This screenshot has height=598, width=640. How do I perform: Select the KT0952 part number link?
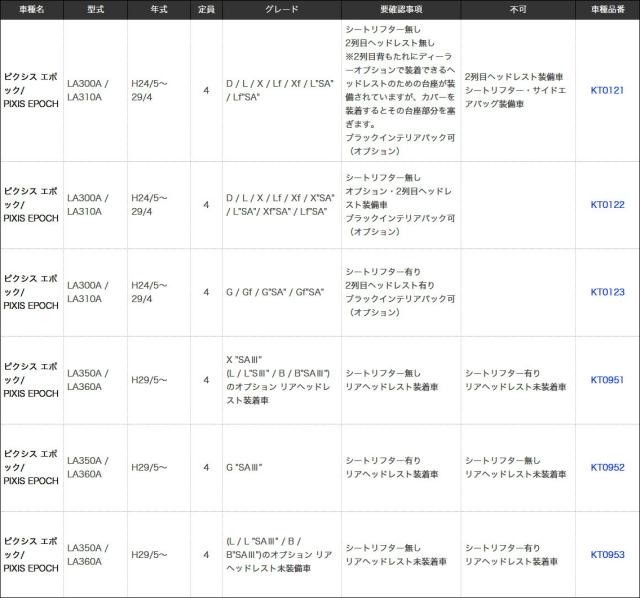tap(606, 467)
